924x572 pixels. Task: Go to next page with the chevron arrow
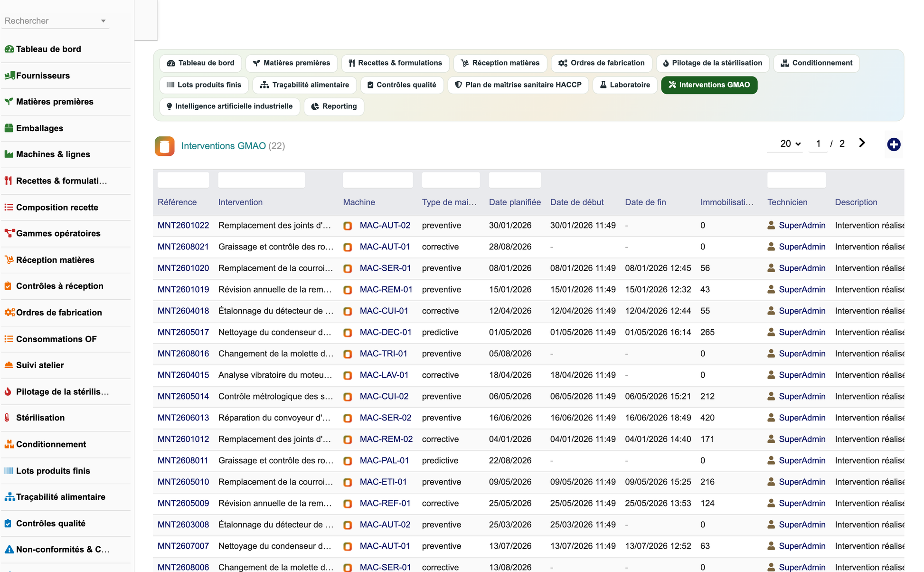coord(862,143)
